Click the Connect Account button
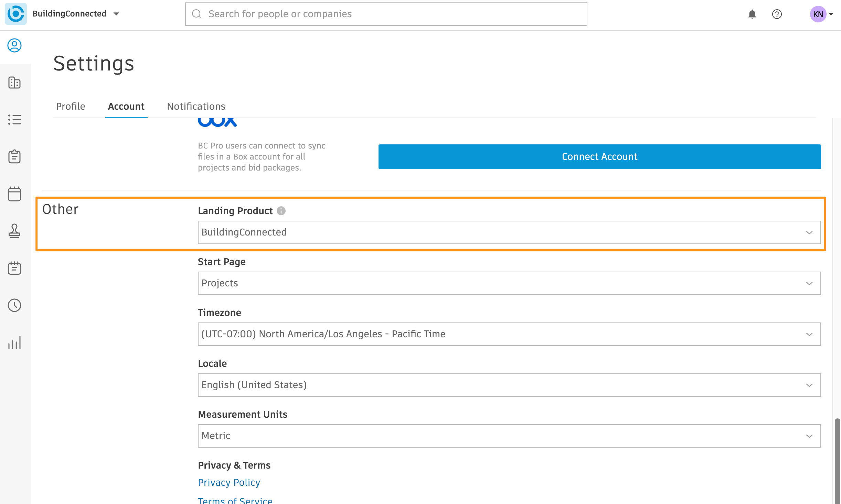The height and width of the screenshot is (504, 841). click(600, 157)
